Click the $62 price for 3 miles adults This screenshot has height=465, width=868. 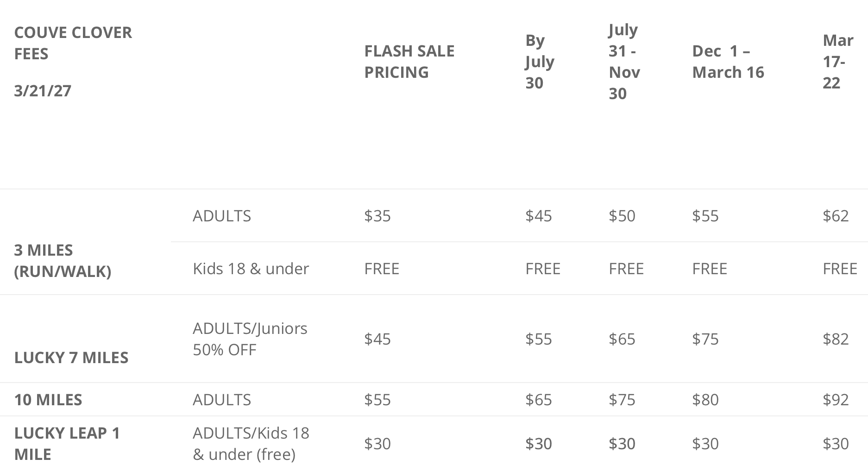tap(836, 216)
